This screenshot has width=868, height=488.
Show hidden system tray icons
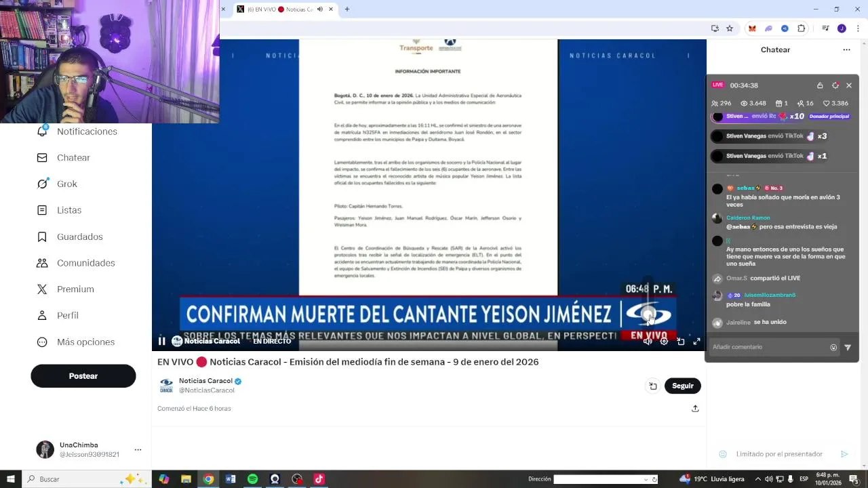(757, 479)
